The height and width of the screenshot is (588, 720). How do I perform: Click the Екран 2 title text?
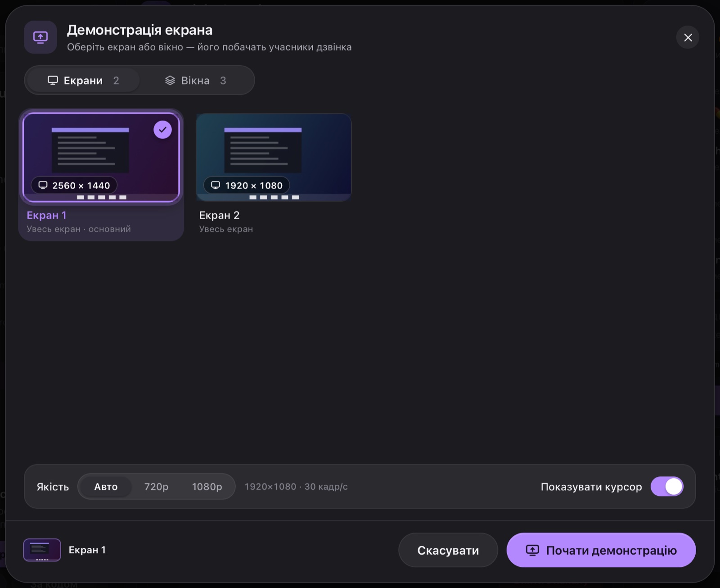[219, 215]
